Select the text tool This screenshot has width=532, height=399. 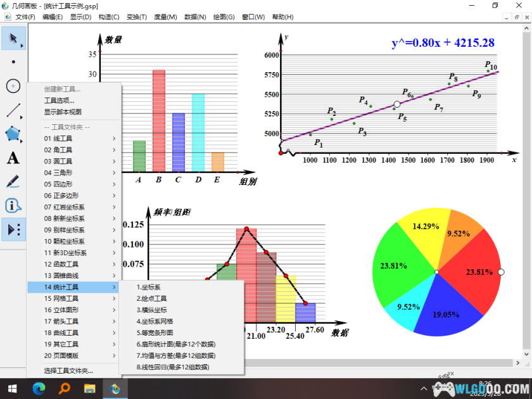point(13,158)
